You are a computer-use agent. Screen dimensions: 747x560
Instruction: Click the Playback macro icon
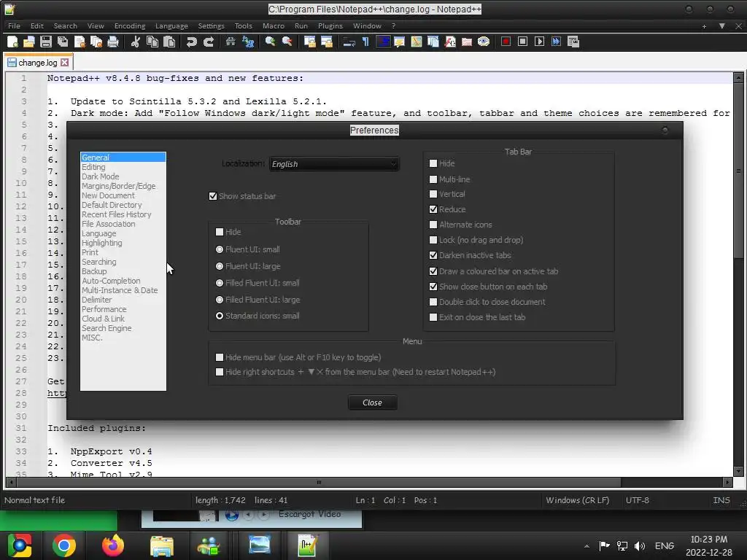click(x=539, y=42)
